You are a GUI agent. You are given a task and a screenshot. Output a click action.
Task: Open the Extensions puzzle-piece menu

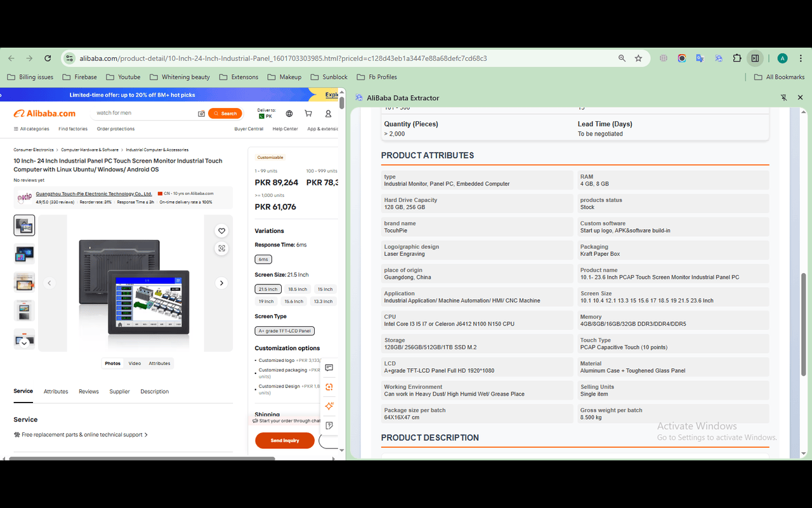click(737, 58)
